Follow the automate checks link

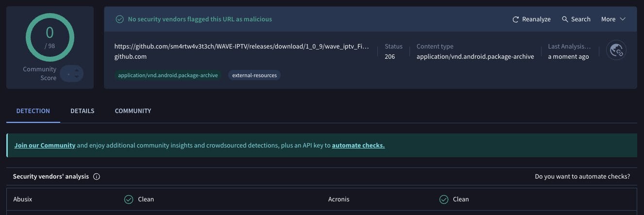tap(358, 145)
